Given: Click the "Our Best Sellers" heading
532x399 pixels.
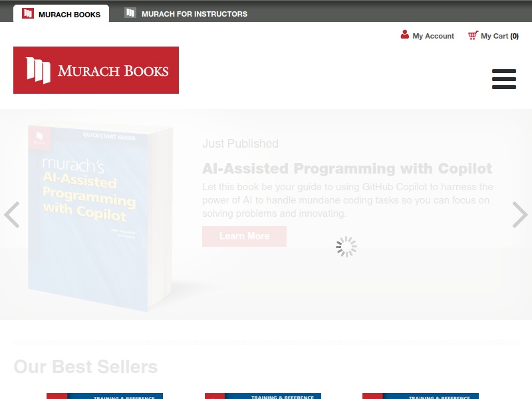Looking at the screenshot, I should [x=86, y=366].
